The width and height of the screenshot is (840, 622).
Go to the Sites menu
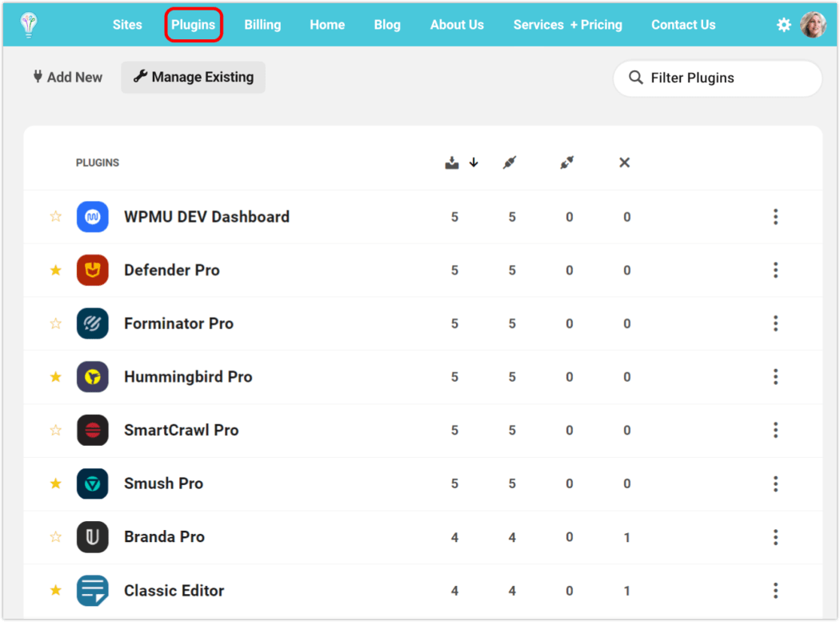[x=127, y=25]
